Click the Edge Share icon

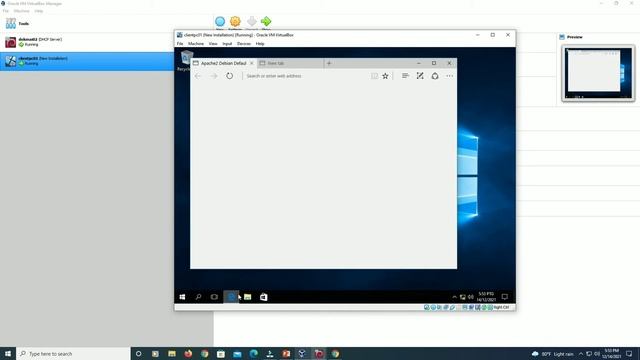tap(435, 76)
